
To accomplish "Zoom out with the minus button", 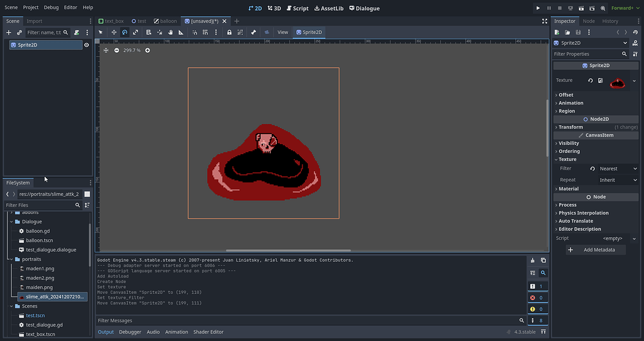I will (x=116, y=50).
